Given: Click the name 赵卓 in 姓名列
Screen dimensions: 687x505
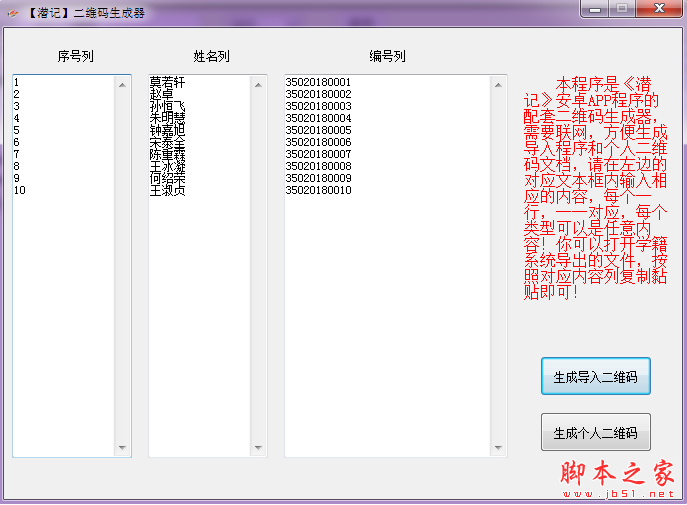Looking at the screenshot, I should click(162, 94).
